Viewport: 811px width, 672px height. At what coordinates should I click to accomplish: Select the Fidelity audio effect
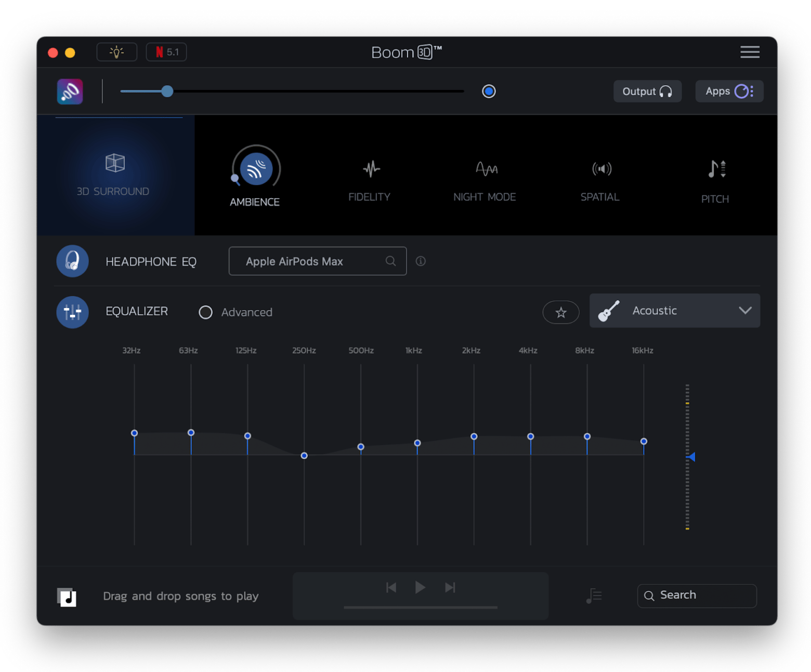[x=370, y=179]
